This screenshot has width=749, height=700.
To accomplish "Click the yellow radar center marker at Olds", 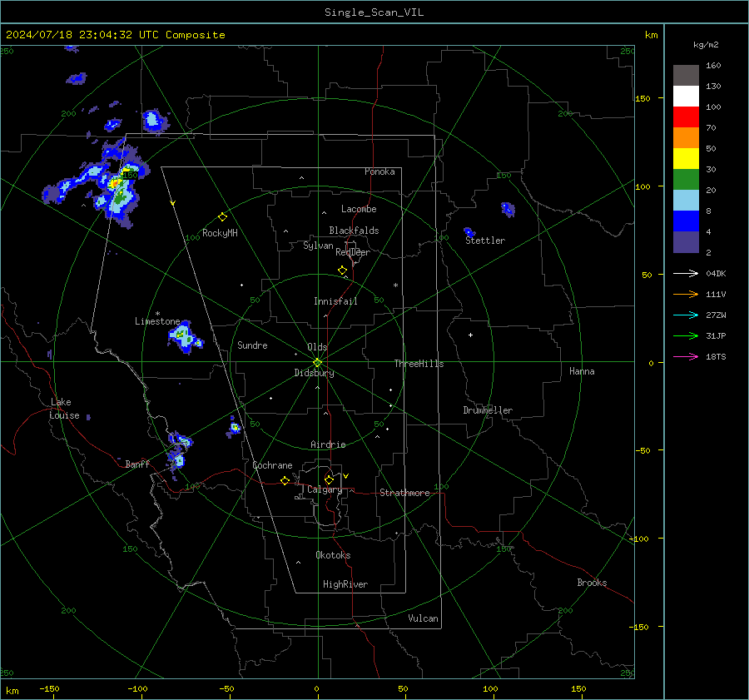I will click(x=317, y=362).
